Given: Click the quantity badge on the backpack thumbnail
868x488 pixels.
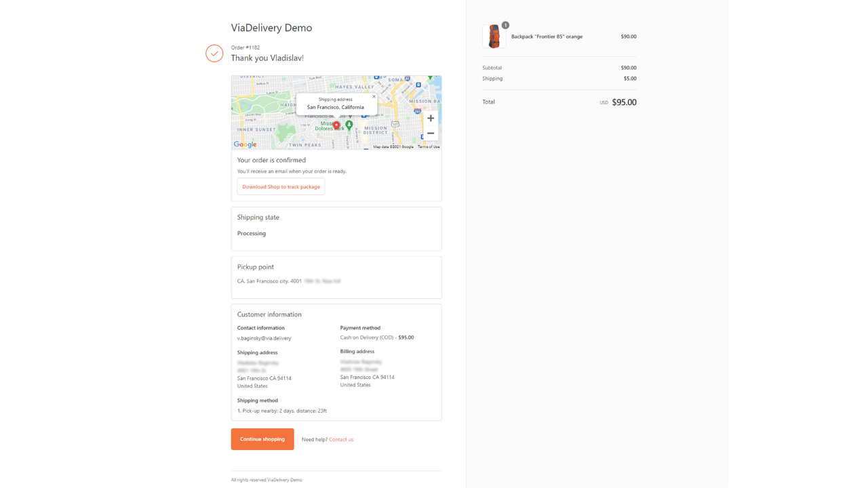Looking at the screenshot, I should [505, 24].
